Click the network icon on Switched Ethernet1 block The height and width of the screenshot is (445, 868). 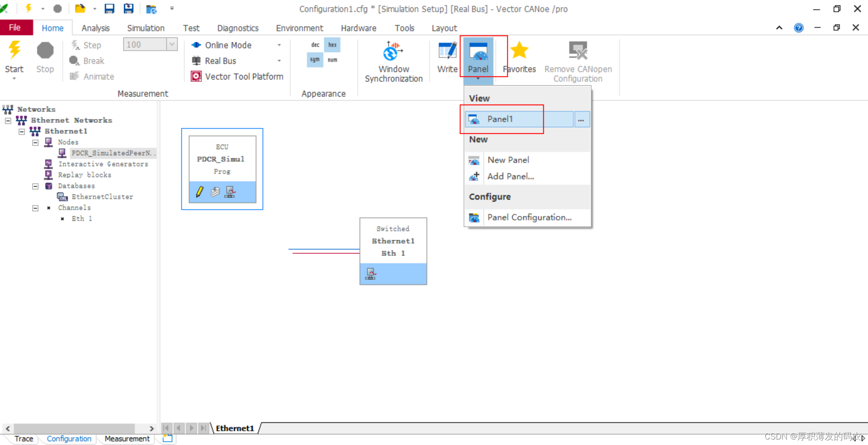(x=370, y=274)
